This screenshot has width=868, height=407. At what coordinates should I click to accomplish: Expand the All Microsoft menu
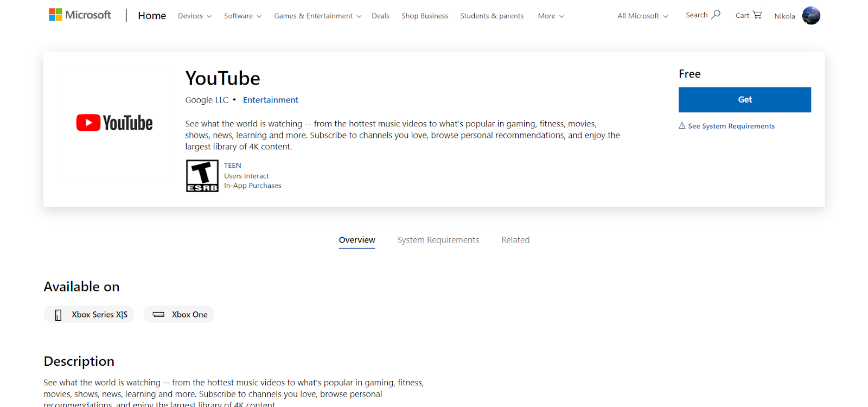click(x=643, y=16)
